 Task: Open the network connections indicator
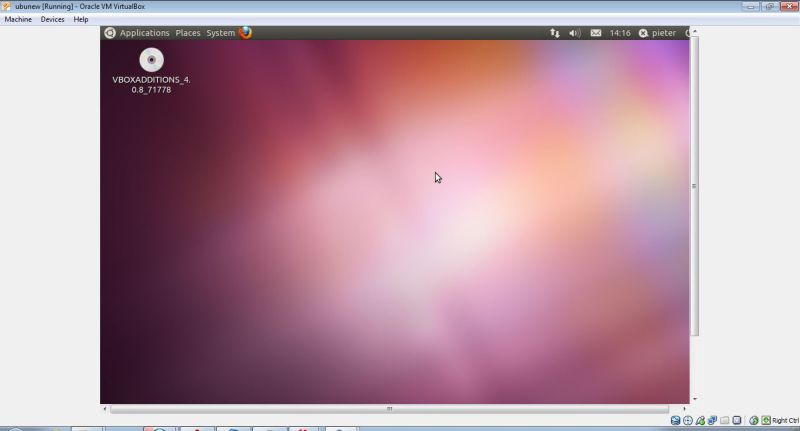(555, 33)
